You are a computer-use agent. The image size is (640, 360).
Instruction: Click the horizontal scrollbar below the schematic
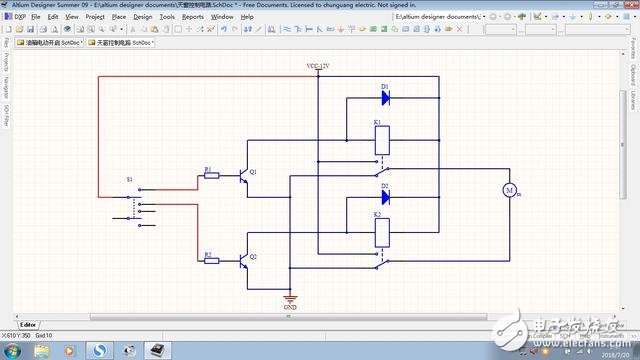[x=288, y=316]
